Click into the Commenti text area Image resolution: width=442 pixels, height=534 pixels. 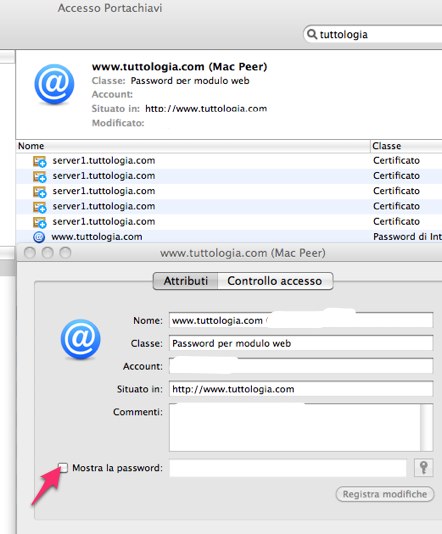295,427
